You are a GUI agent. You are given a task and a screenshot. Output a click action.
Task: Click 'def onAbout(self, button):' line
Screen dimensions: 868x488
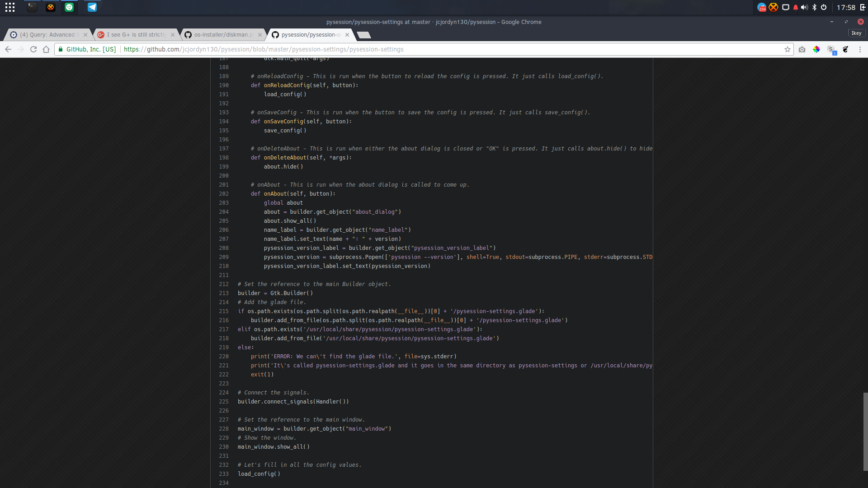293,194
